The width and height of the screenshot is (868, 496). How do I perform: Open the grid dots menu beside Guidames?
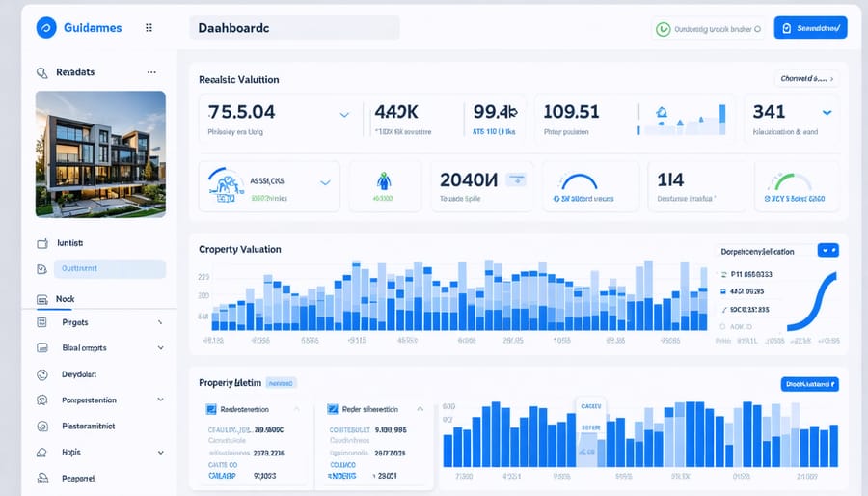click(x=149, y=28)
